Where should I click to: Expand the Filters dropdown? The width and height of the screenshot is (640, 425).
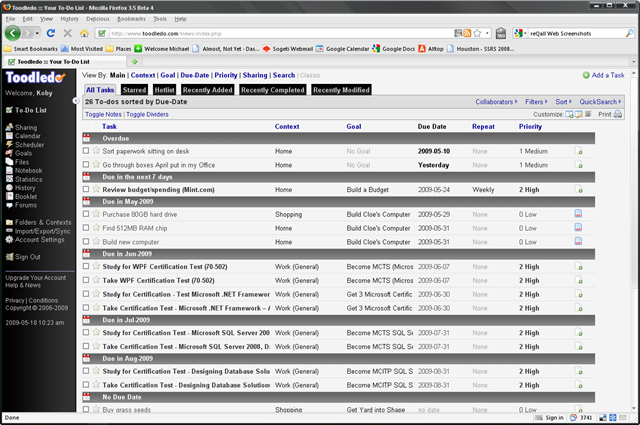point(536,101)
